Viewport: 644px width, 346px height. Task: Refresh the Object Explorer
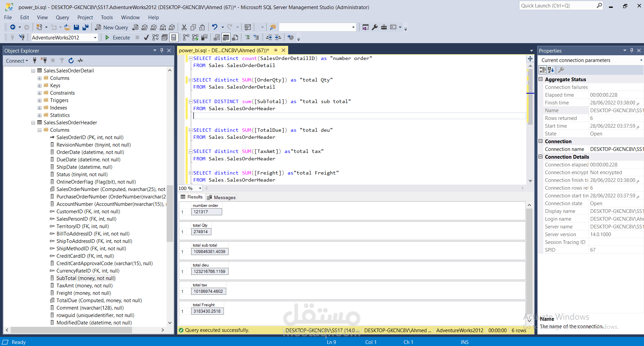click(71, 61)
